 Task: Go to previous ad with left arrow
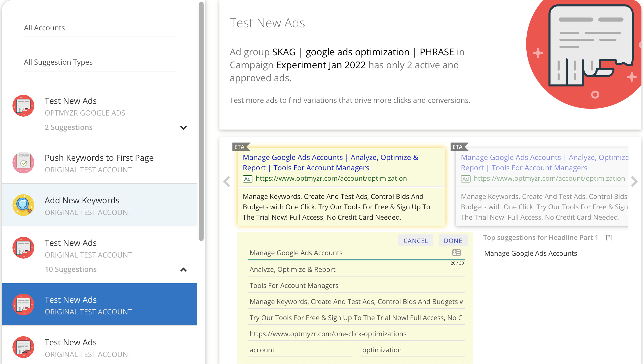pos(227,181)
